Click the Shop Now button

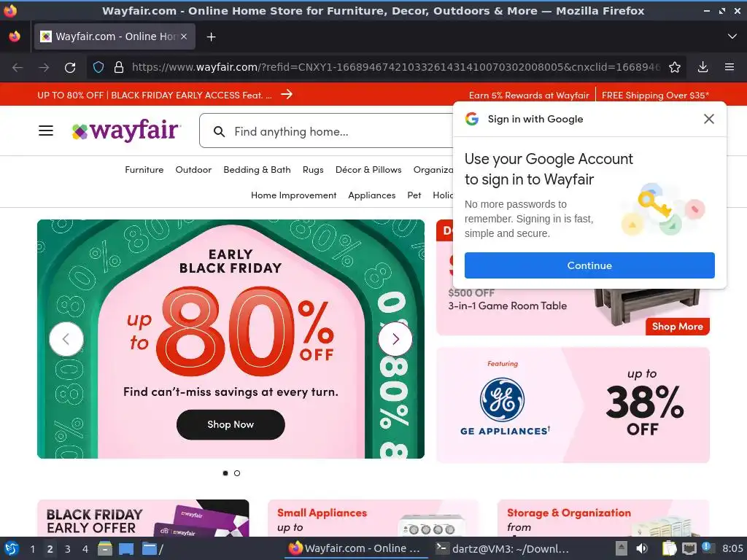pos(231,424)
